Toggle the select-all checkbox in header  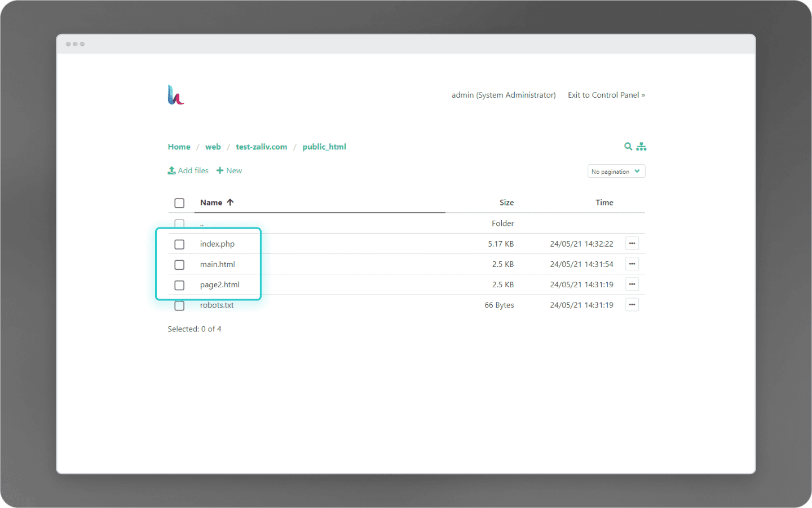(x=179, y=203)
